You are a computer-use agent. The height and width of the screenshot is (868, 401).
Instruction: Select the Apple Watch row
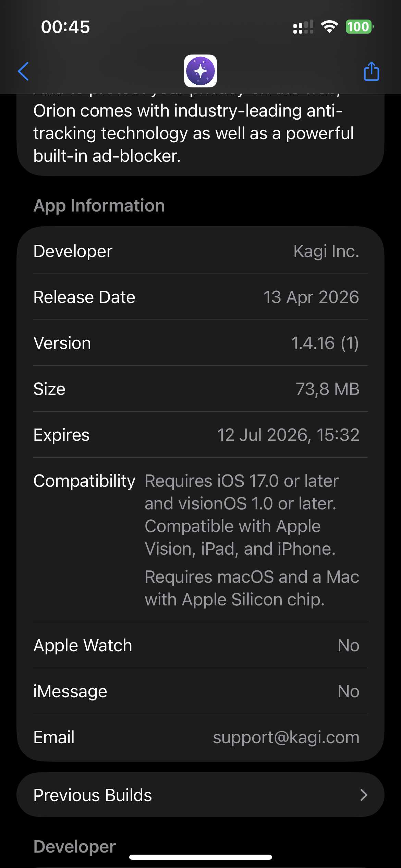(x=200, y=645)
